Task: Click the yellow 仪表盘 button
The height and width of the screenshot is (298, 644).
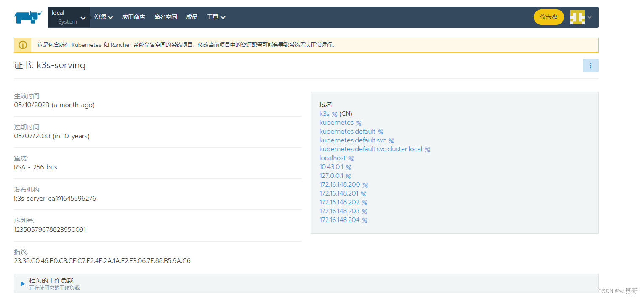Action: [548, 17]
